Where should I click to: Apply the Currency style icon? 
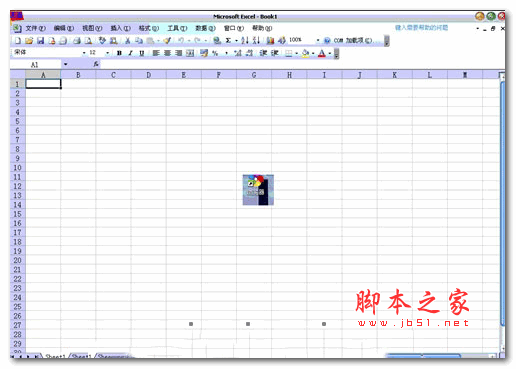point(204,53)
